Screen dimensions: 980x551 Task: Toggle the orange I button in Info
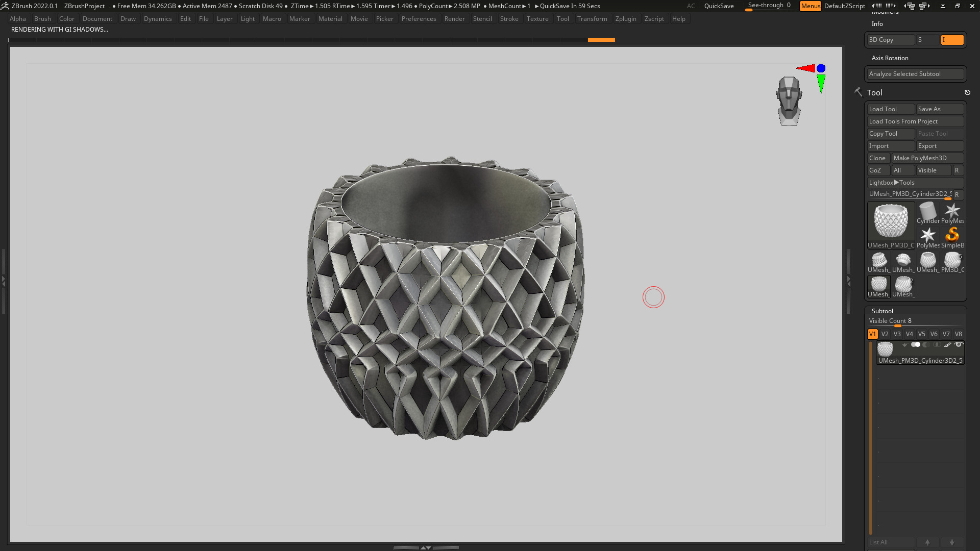952,40
